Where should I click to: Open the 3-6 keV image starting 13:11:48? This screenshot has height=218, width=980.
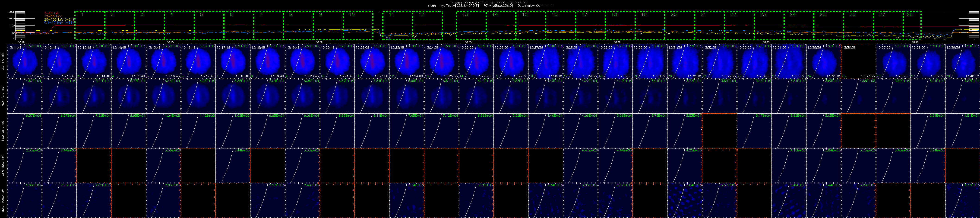point(24,61)
